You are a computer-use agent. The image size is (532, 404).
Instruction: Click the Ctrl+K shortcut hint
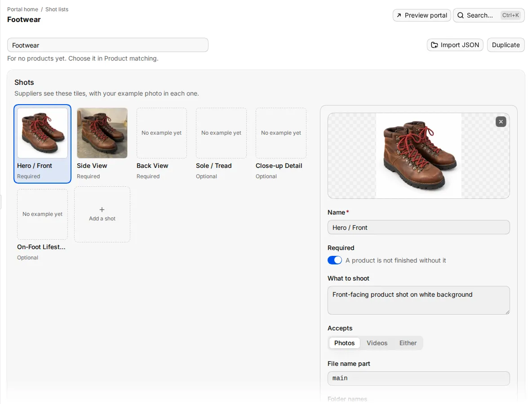[510, 15]
